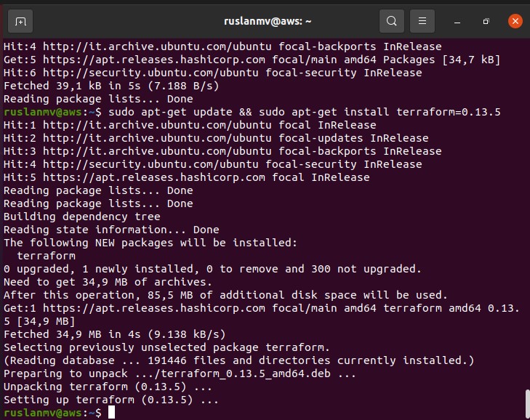Minimize the terminal window
The width and height of the screenshot is (530, 420).
tap(457, 22)
